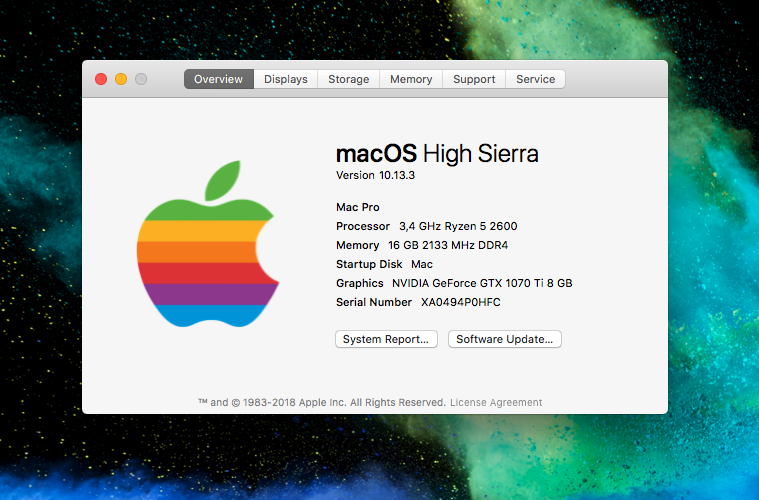The width and height of the screenshot is (759, 500).
Task: Click the Startup Disk value Mac
Action: point(422,264)
